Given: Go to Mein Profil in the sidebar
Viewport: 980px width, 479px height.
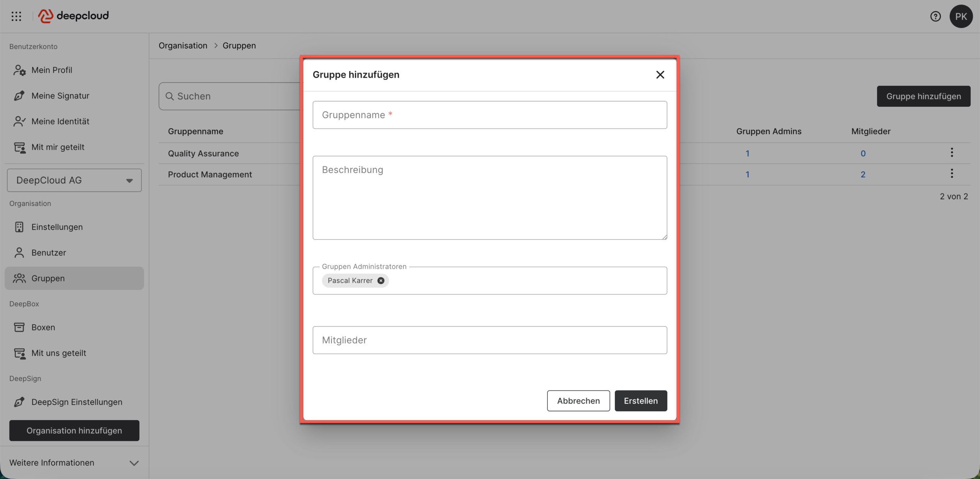Looking at the screenshot, I should pos(52,70).
